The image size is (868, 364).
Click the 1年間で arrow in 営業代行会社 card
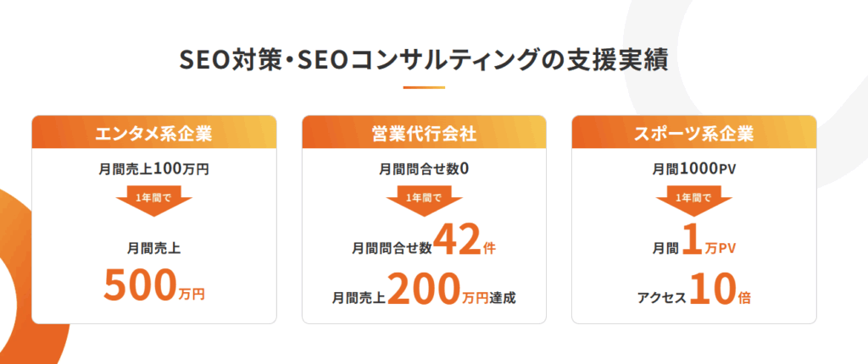[x=424, y=201]
